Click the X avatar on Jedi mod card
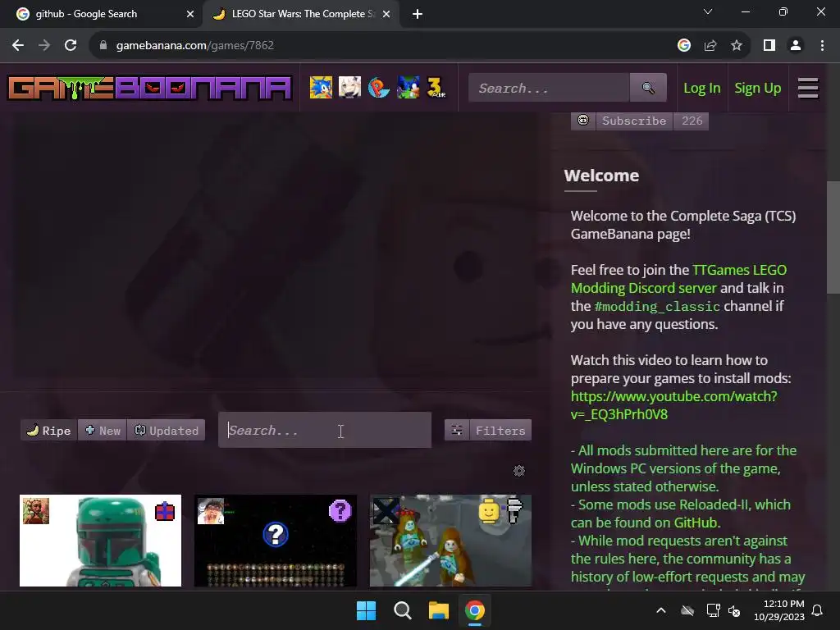Screen dimensions: 840x630 [386, 510]
